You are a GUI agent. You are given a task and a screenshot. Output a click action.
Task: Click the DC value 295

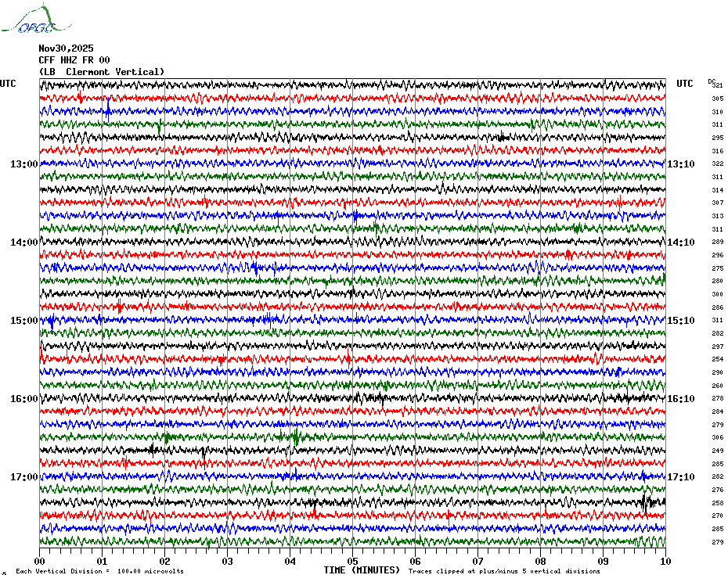pyautogui.click(x=718, y=138)
